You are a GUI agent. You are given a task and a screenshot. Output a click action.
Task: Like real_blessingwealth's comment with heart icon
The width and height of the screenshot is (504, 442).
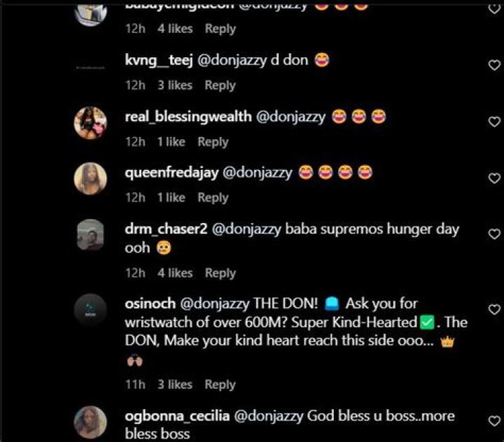pos(494,121)
